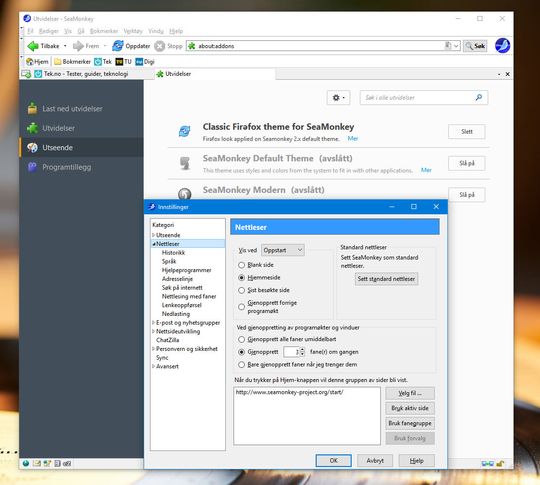540x485 pixels.
Task: Choose Gjenopprett alle faner umiddelbart
Action: tap(241, 339)
